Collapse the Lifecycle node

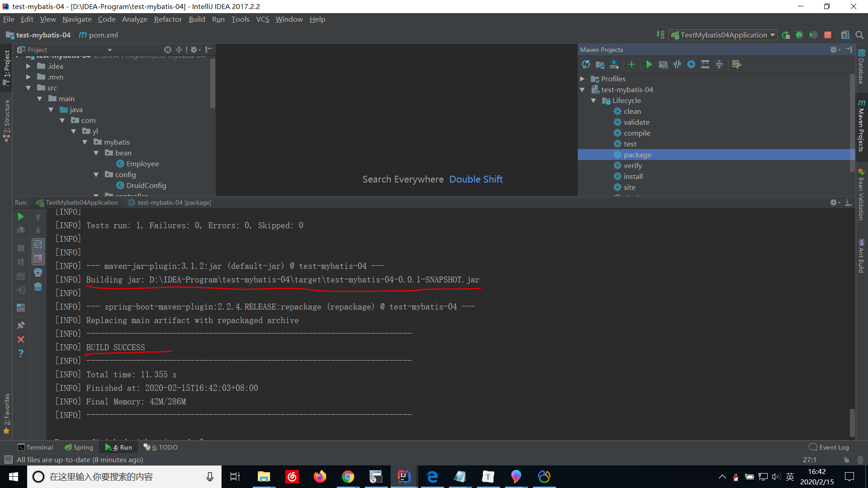pyautogui.click(x=594, y=100)
